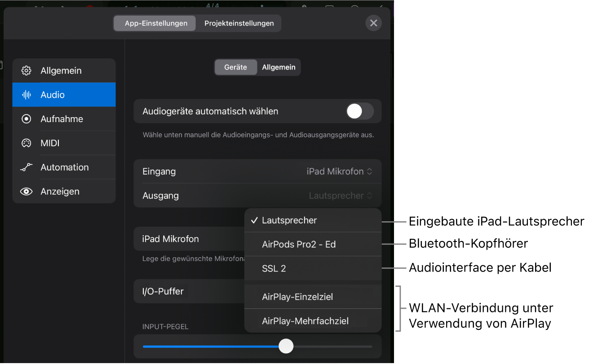This screenshot has width=589, height=364.
Task: Select the Automation curve icon
Action: [x=27, y=167]
